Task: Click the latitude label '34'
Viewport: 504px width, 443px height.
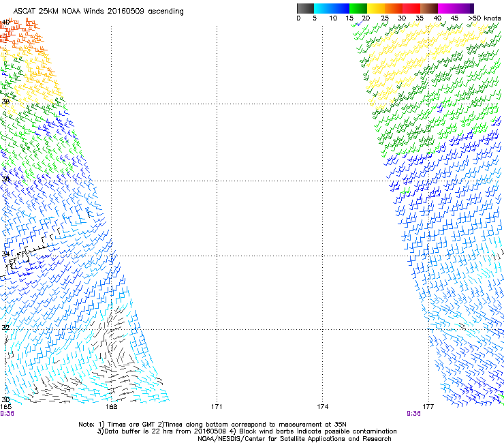Action: 5,254
